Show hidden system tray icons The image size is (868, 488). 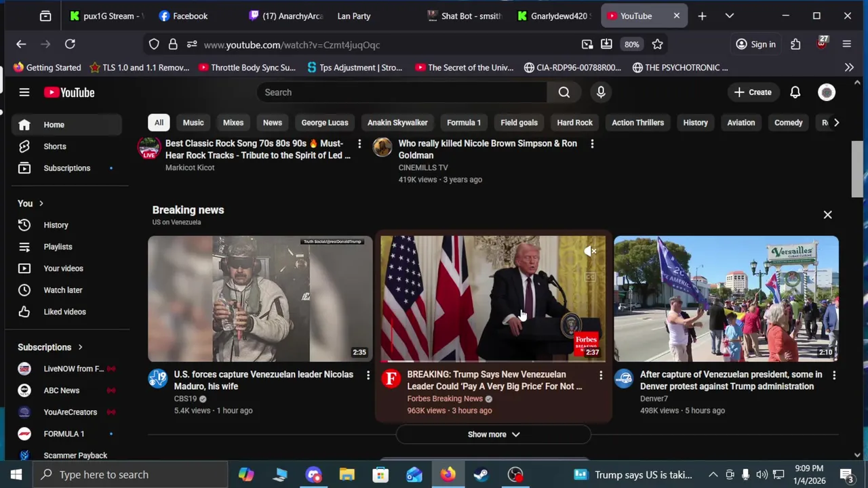(713, 474)
